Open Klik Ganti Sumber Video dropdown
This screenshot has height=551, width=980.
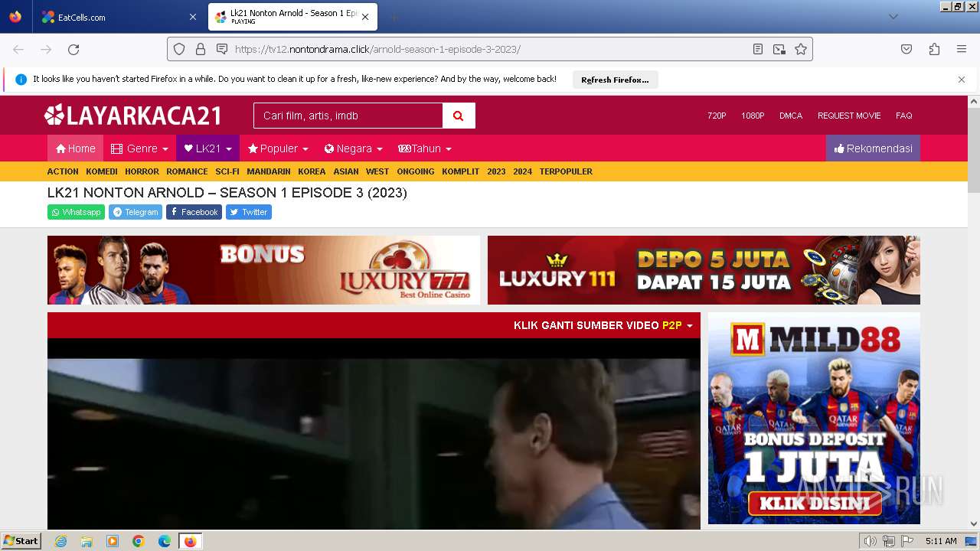[603, 325]
